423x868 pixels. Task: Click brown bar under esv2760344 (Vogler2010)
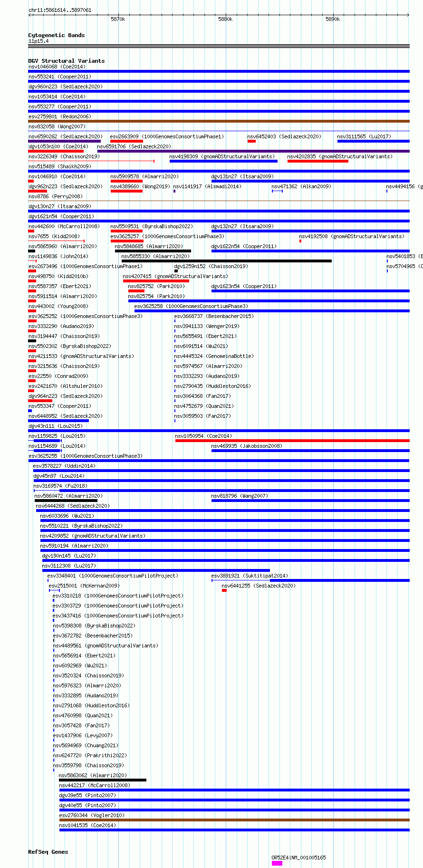[234, 820]
